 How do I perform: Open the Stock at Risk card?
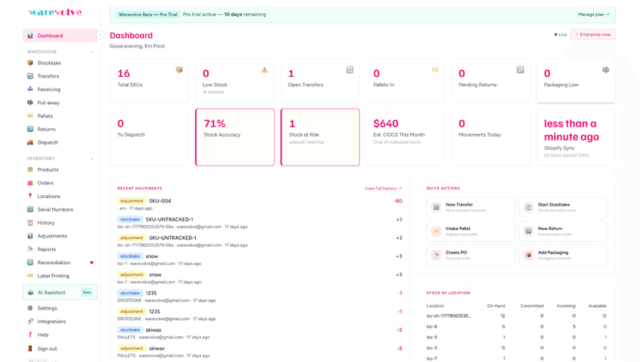click(x=320, y=137)
